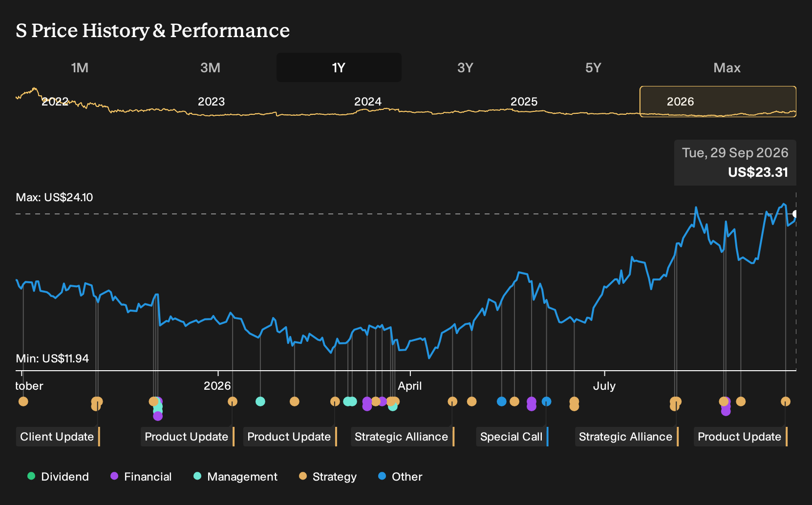Image resolution: width=812 pixels, height=505 pixels.
Task: Click the April axis label
Action: [409, 386]
